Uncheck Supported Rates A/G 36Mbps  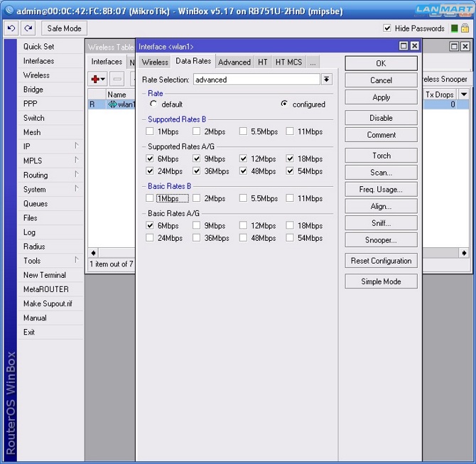point(196,171)
